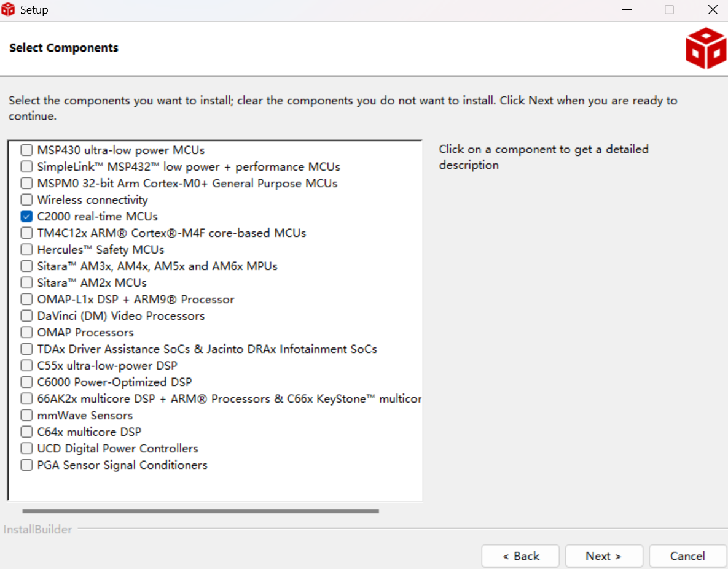Enable MSP430 ultra-low power MCUs component

coord(26,150)
